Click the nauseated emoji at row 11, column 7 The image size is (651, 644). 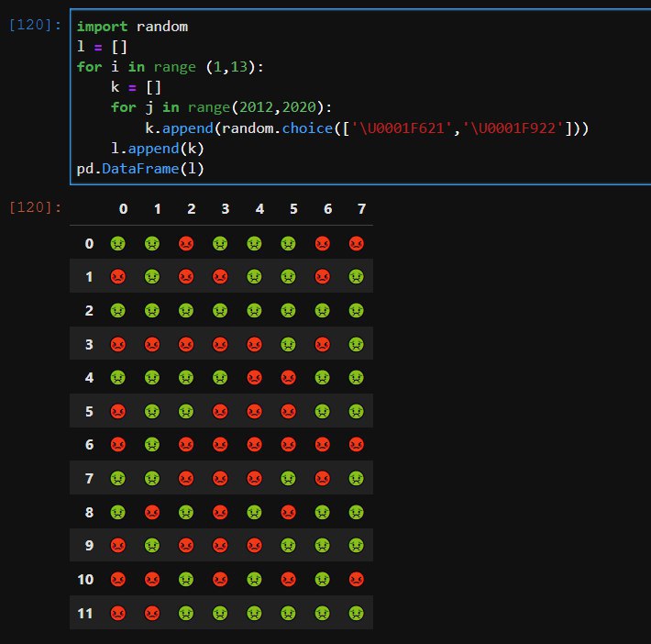357,613
